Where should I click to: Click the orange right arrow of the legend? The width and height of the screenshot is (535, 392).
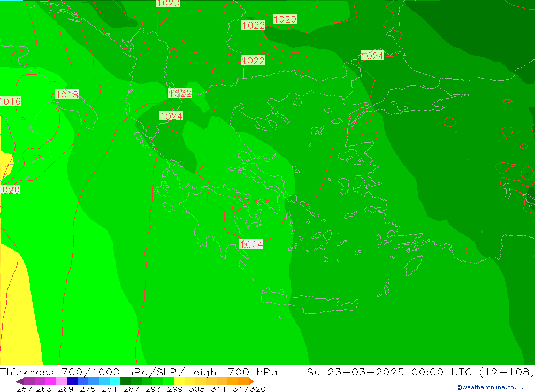tap(251, 381)
